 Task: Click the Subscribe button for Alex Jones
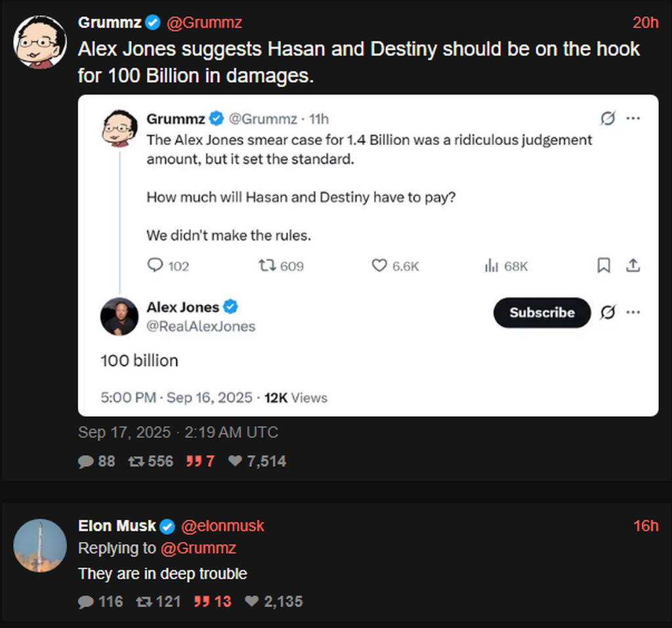(x=541, y=313)
